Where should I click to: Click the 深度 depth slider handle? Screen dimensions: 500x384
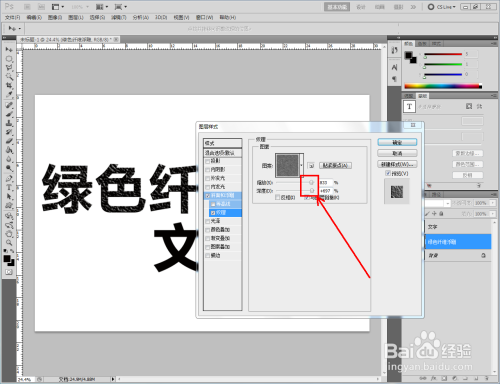[312, 191]
